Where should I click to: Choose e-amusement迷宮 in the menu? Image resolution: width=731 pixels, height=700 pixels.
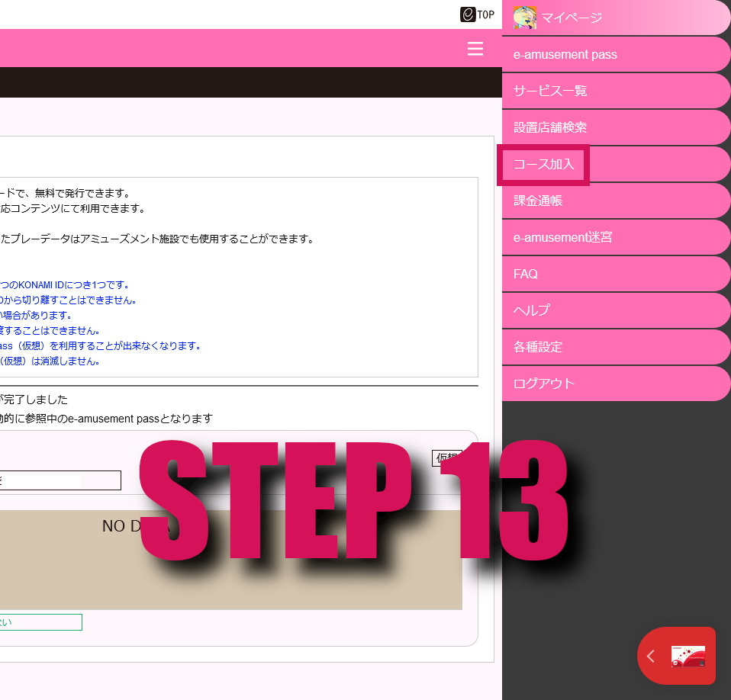click(562, 237)
